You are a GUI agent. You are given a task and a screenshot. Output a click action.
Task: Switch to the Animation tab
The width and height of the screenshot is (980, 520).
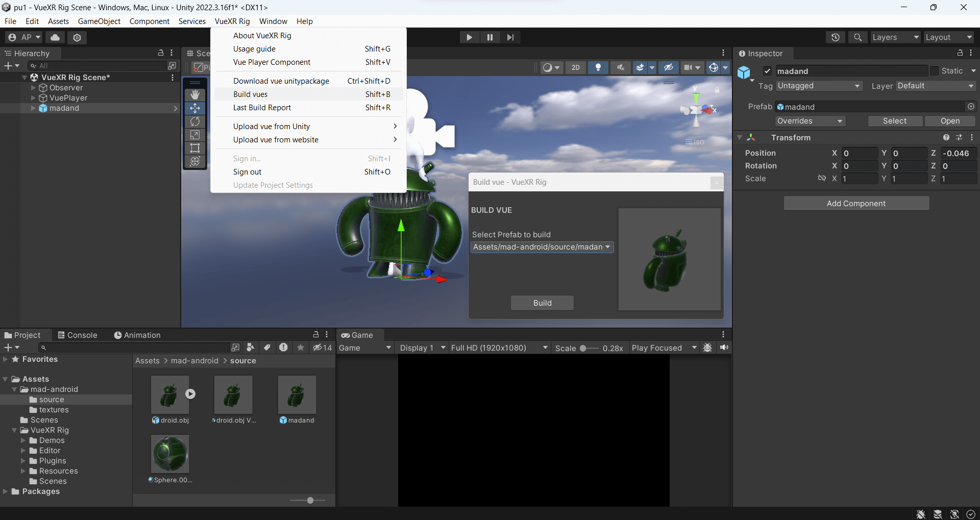[137, 335]
